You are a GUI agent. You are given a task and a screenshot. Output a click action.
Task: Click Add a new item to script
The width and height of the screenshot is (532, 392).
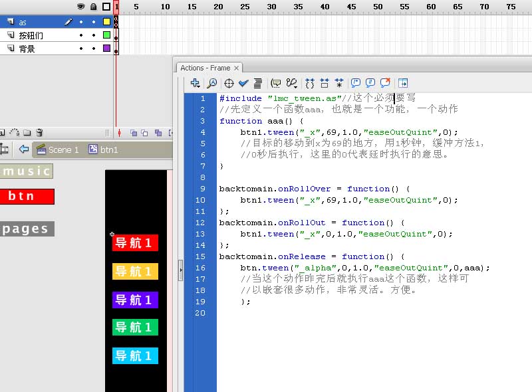(195, 83)
